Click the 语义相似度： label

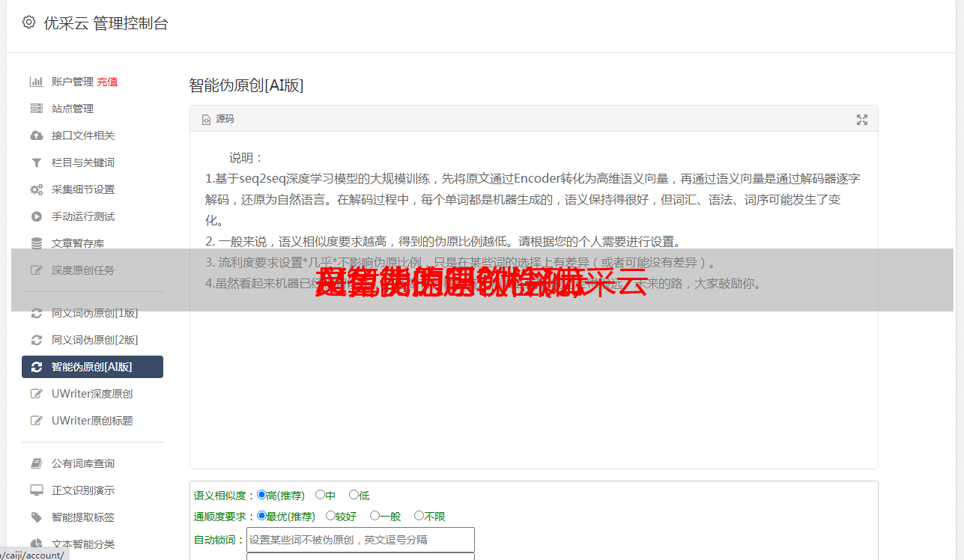tap(225, 496)
